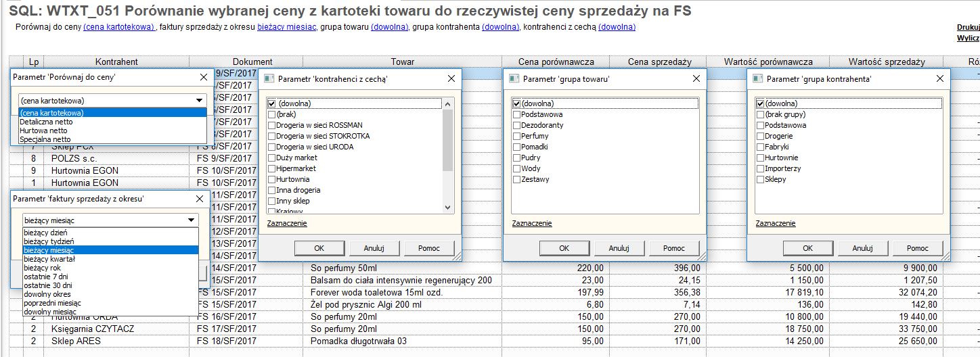Image resolution: width=980 pixels, height=357 pixels.
Task: Check '(brak)' in kontrahenci z cechą list
Action: 272,114
